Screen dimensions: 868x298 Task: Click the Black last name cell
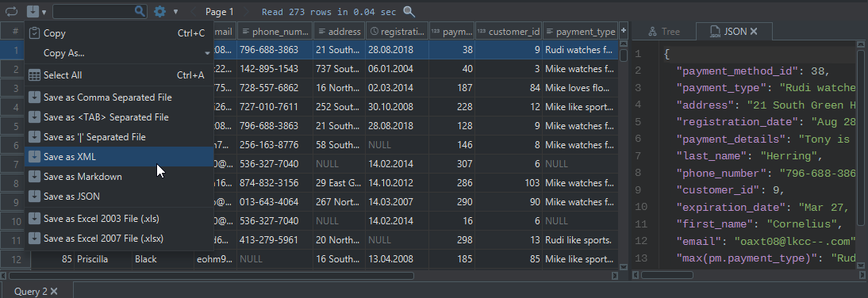pyautogui.click(x=163, y=258)
